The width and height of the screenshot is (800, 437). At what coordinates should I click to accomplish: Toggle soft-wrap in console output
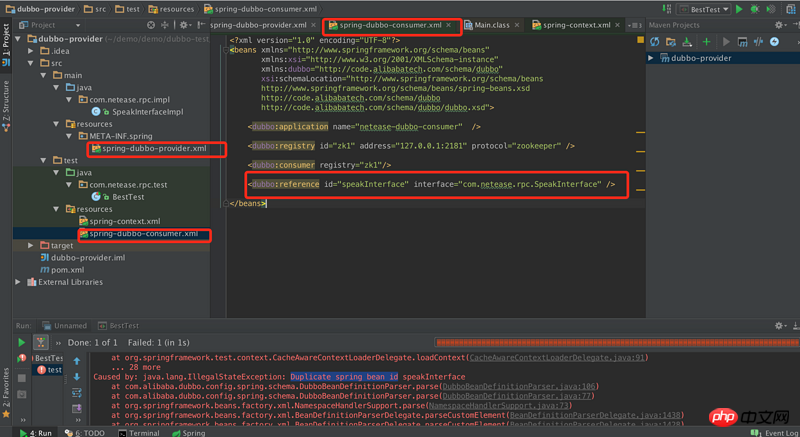coord(77,393)
